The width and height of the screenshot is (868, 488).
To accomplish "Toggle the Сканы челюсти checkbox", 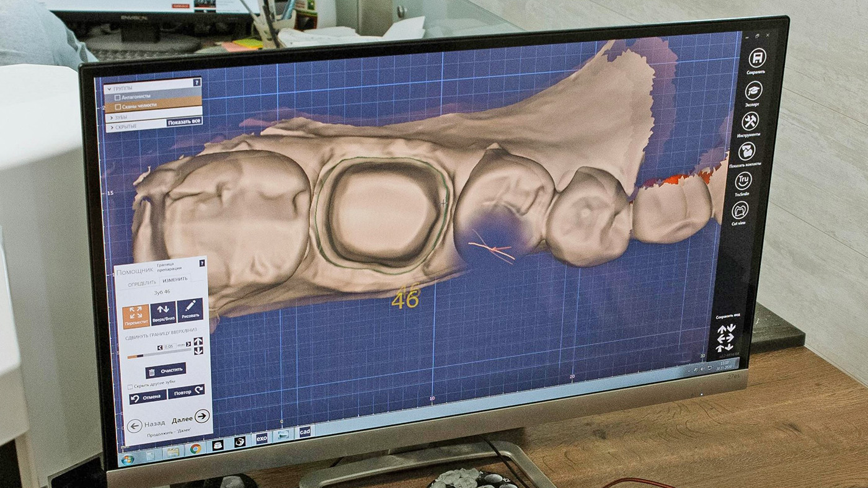I will tap(118, 107).
